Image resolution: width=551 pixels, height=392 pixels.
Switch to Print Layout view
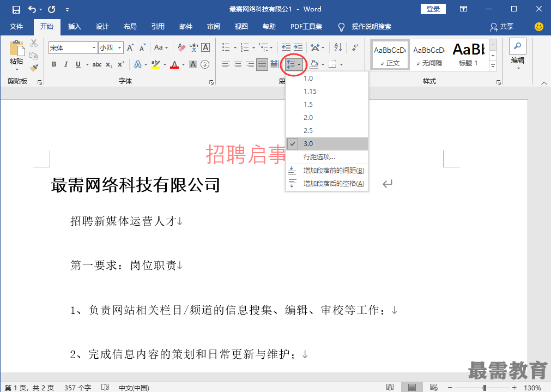[412, 388]
